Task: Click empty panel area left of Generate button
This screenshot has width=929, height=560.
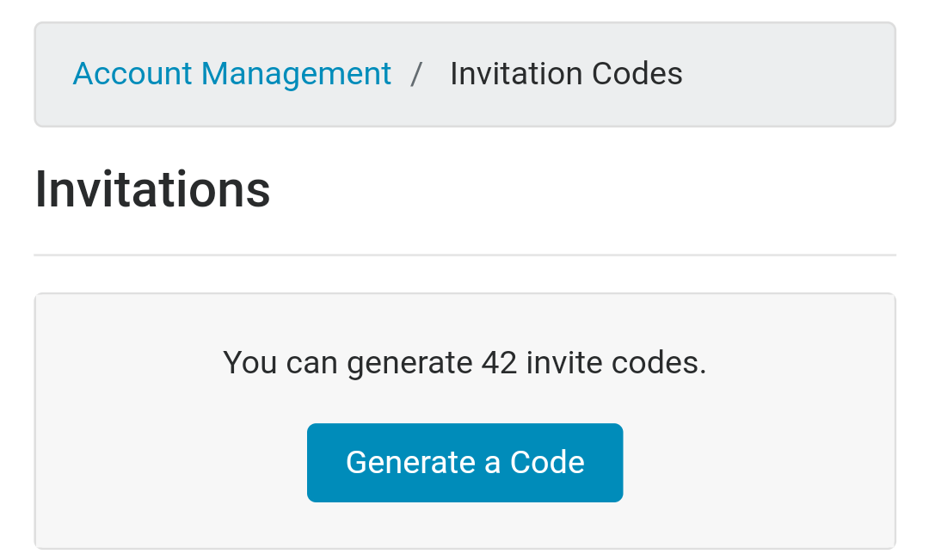Action: tap(170, 463)
